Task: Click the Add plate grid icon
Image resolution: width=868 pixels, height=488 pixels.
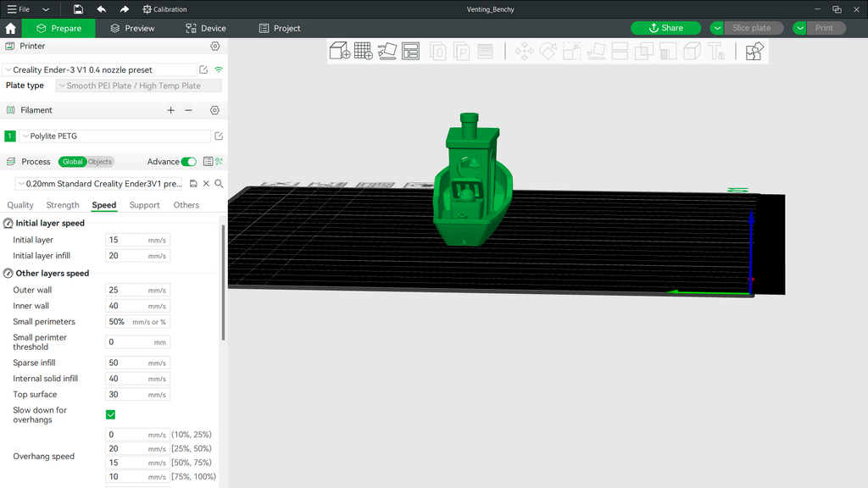Action: click(x=363, y=51)
